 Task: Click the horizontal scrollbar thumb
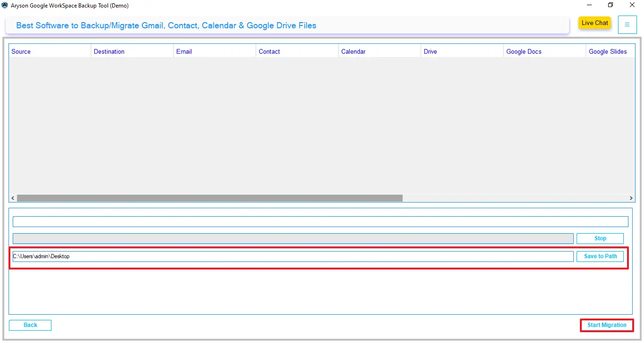pos(210,198)
